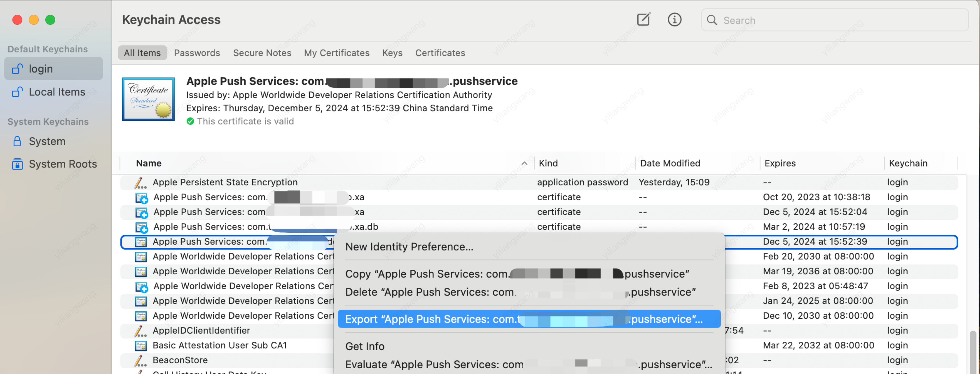Click the Apple Persistent State Encryption key icon
This screenshot has height=374, width=980.
click(140, 183)
